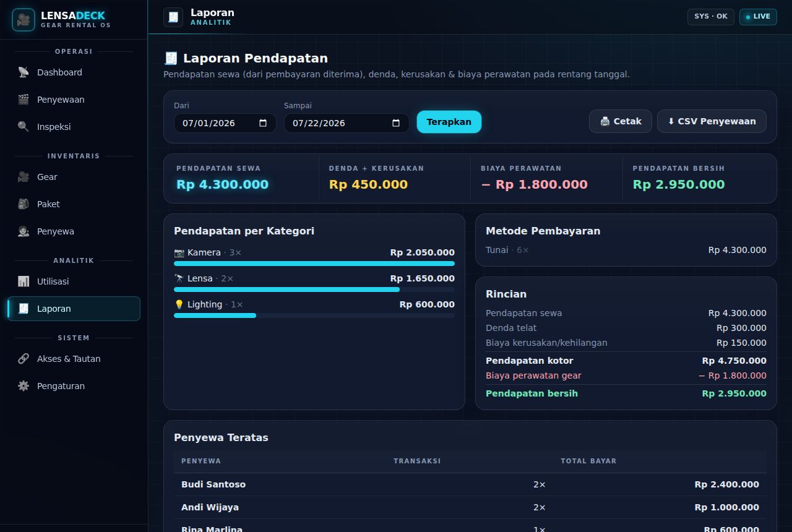The width and height of the screenshot is (792, 532).
Task: Click the Tunai · 6× payment method row
Action: [x=626, y=250]
